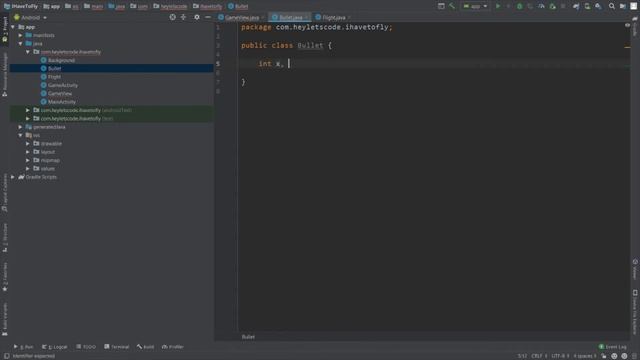Click the inspection face icon in status bar
The height and width of the screenshot is (360, 640).
click(x=614, y=356)
